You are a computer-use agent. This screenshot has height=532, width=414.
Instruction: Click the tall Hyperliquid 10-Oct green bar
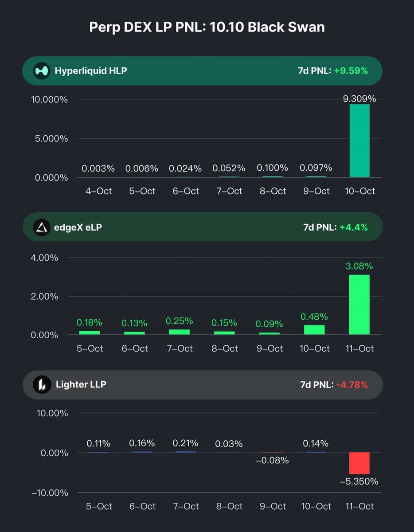click(359, 141)
